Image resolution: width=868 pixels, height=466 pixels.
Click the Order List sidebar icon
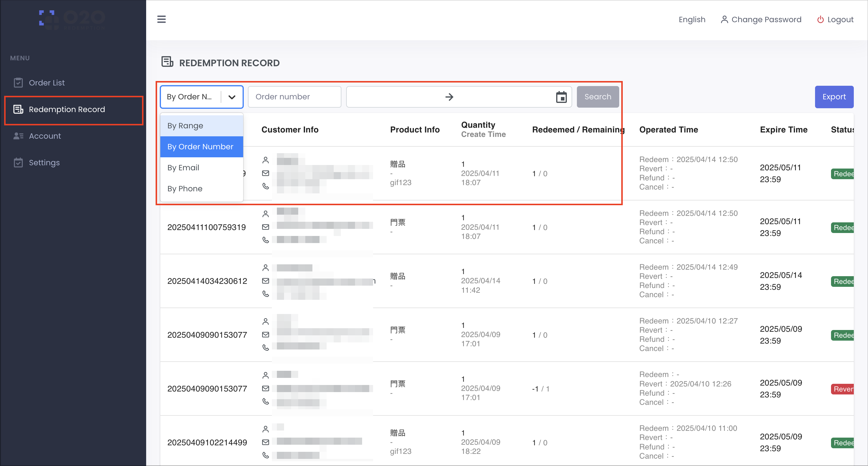pyautogui.click(x=18, y=82)
